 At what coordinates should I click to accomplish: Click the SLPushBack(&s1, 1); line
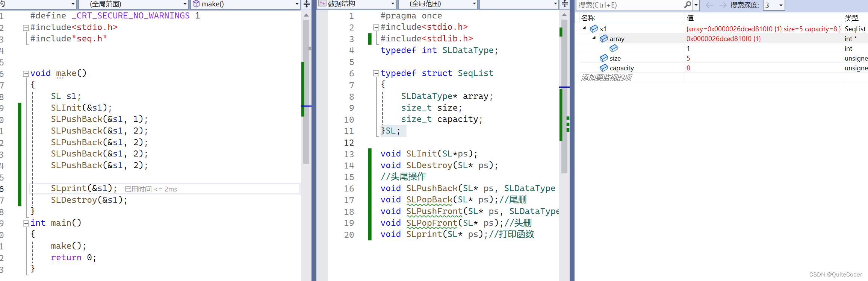tap(99, 119)
